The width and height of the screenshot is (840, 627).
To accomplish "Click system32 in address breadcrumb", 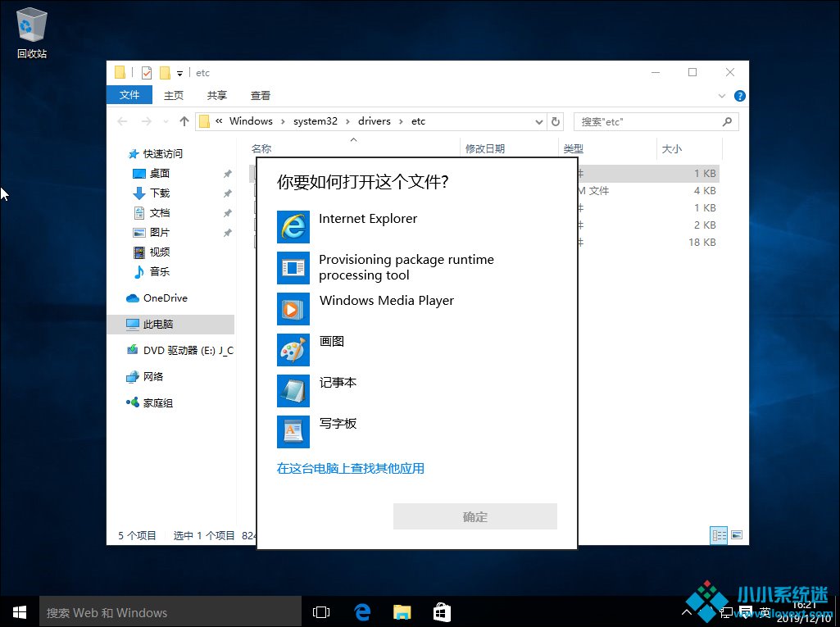I will tap(316, 121).
